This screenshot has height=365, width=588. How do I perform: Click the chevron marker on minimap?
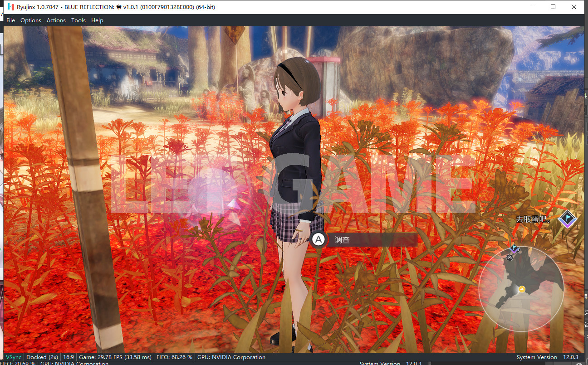[510, 257]
